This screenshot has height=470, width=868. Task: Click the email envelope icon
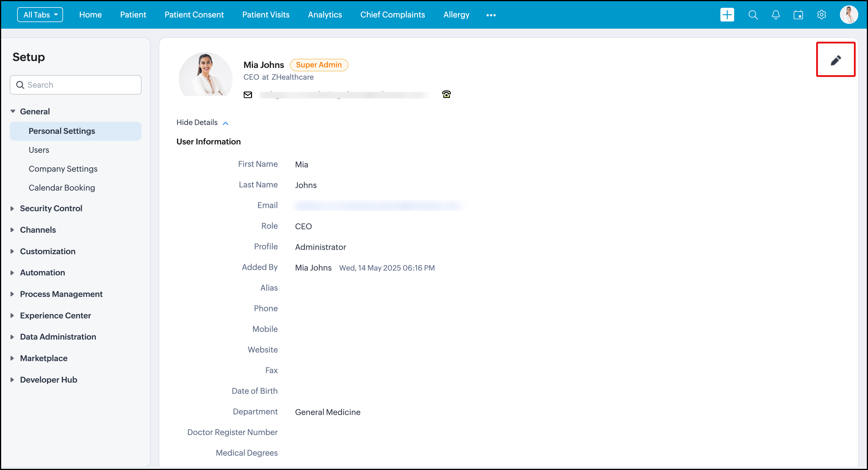pyautogui.click(x=248, y=95)
